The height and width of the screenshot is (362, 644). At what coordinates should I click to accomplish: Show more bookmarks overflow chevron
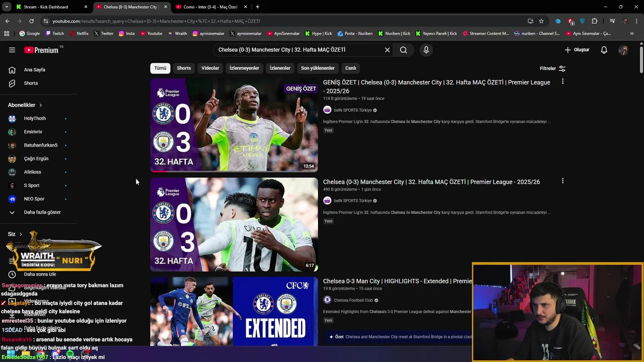pyautogui.click(x=632, y=34)
